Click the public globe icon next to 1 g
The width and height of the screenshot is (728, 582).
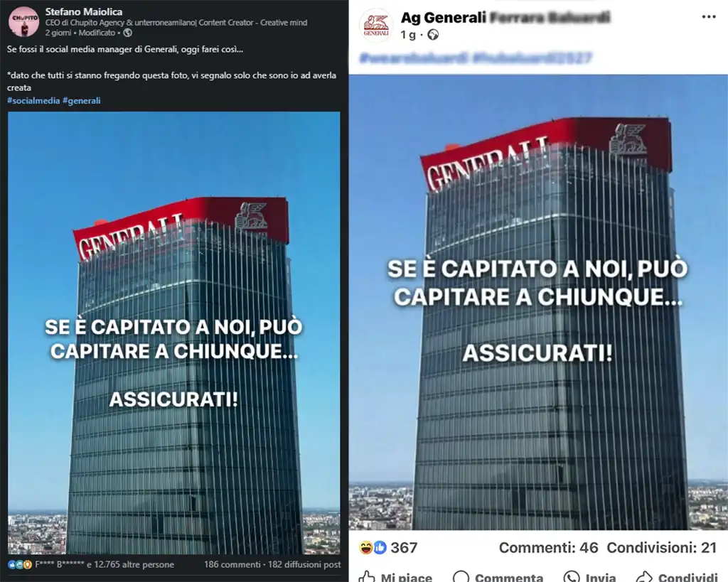click(x=433, y=35)
